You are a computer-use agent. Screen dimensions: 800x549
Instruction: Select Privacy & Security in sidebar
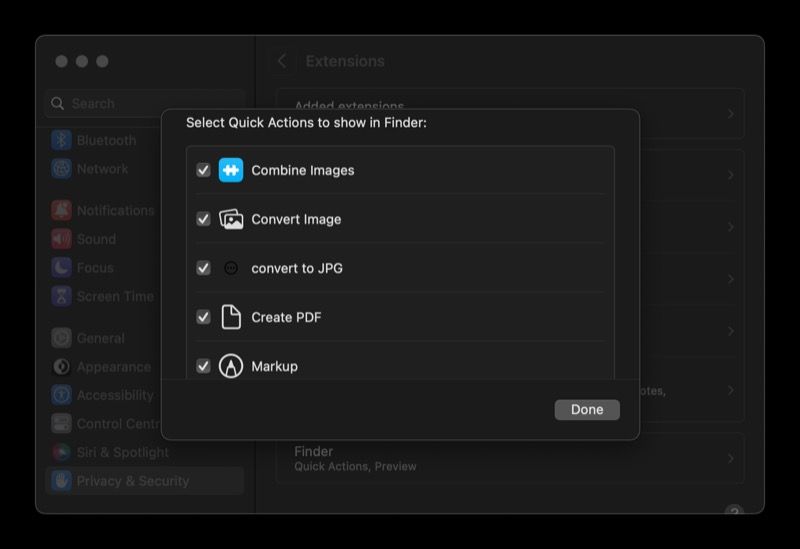tap(145, 481)
